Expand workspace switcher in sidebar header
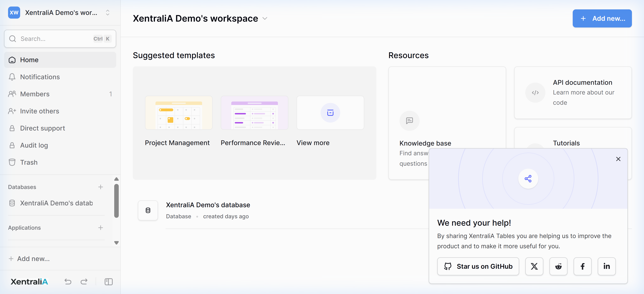 (108, 13)
